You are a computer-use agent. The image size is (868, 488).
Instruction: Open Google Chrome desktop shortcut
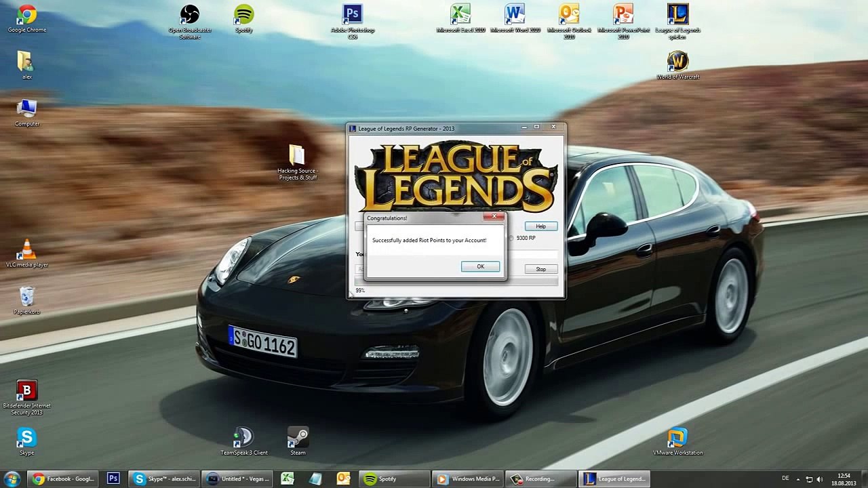pyautogui.click(x=26, y=19)
